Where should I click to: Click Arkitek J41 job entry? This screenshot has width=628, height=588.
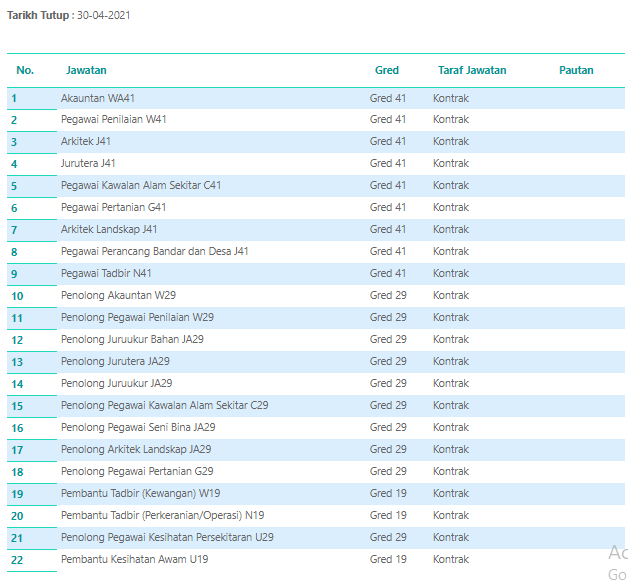[85, 141]
